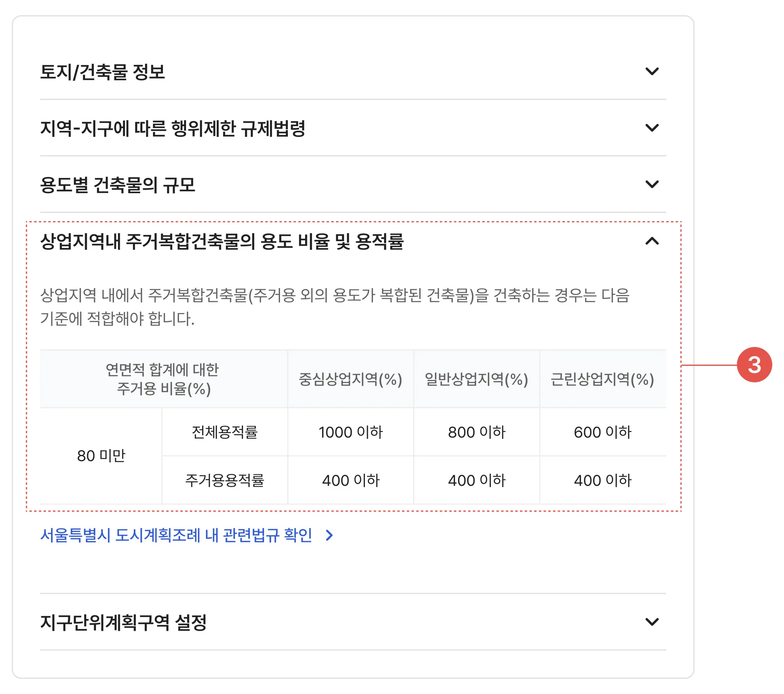Viewport: 784px width, 694px height.
Task: Select the 중심상업지역(%) column header
Action: point(350,379)
